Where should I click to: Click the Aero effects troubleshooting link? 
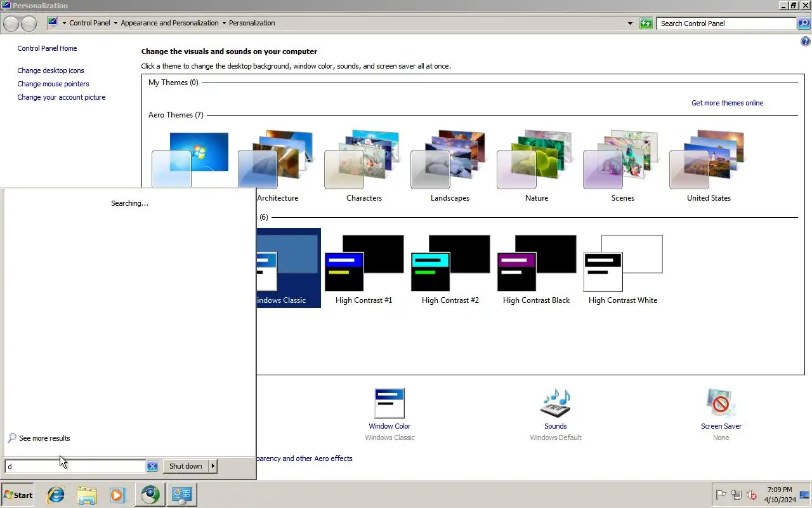pyautogui.click(x=304, y=458)
